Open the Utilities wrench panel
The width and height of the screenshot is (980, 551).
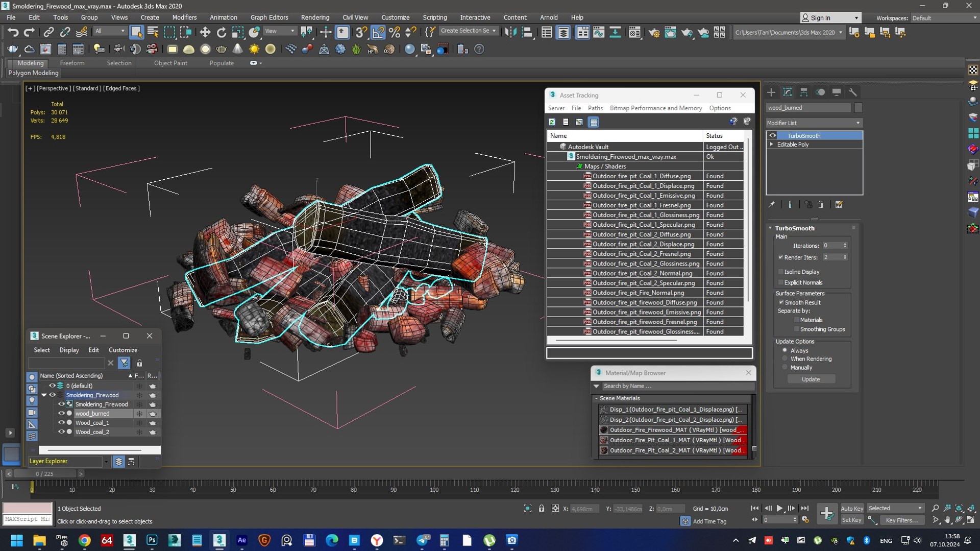coord(853,92)
